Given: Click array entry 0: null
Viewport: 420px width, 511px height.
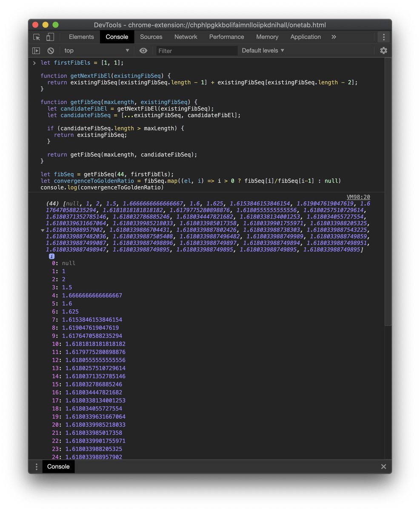Looking at the screenshot, I should tap(64, 263).
